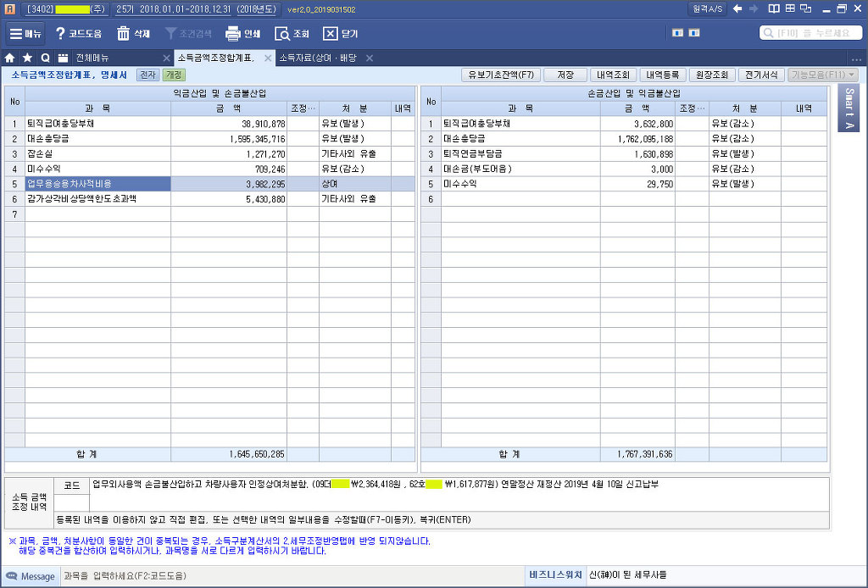The height and width of the screenshot is (588, 868).
Task: Select the 잡손실 row
Action: [210, 153]
